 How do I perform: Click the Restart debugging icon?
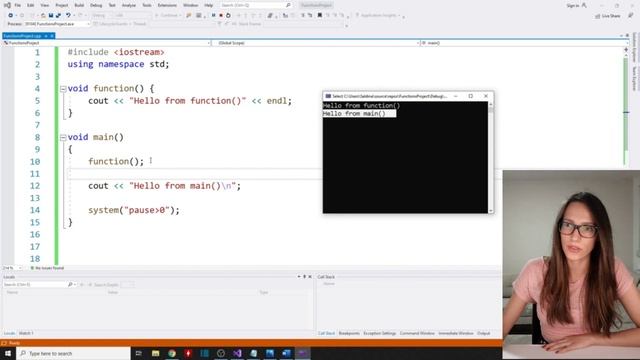point(229,16)
